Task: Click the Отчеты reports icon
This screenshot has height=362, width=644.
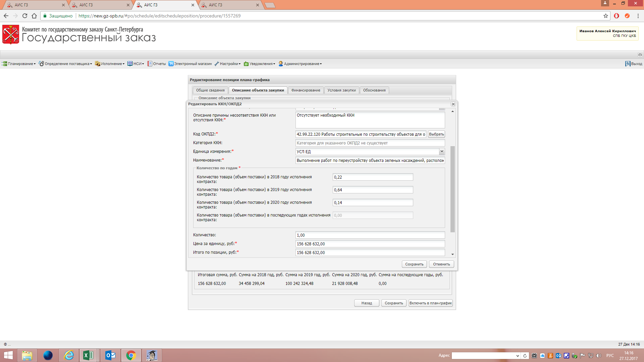Action: (x=150, y=64)
